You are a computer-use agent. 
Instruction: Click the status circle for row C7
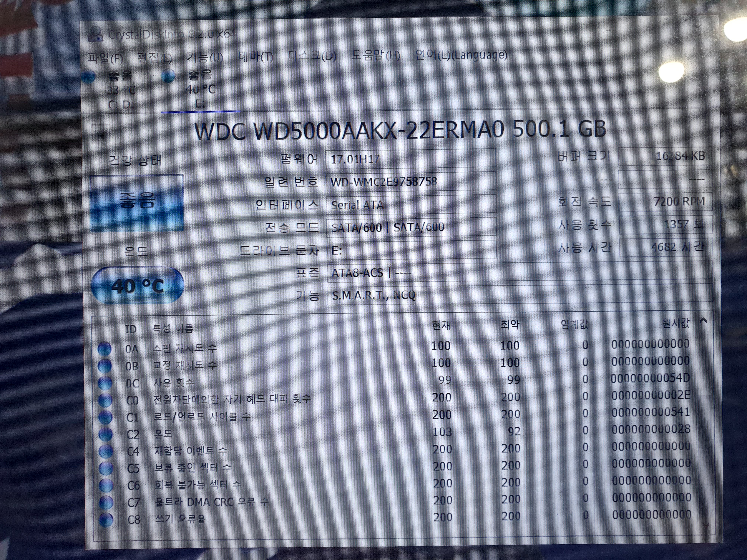(x=106, y=503)
